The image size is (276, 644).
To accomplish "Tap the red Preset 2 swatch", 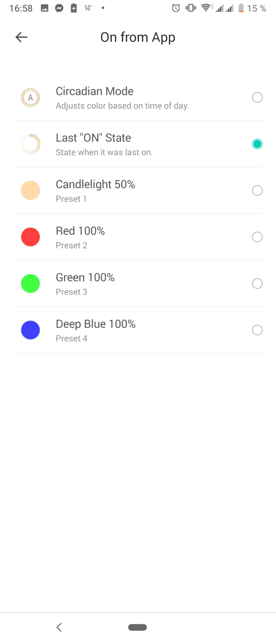I will 31,237.
